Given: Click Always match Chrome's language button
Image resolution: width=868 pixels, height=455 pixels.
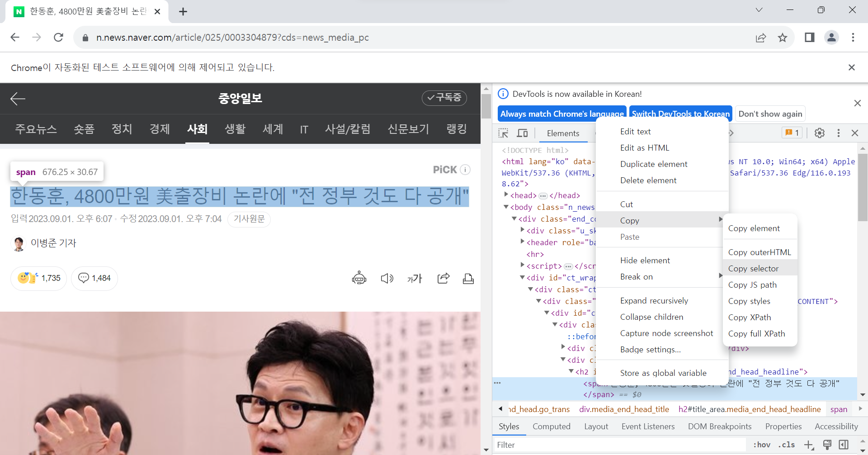Looking at the screenshot, I should [562, 114].
